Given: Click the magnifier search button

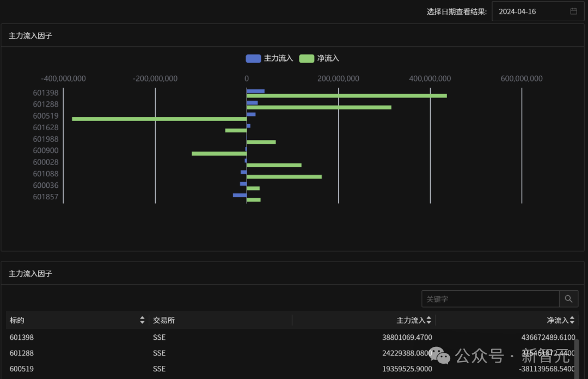Looking at the screenshot, I should (x=568, y=299).
